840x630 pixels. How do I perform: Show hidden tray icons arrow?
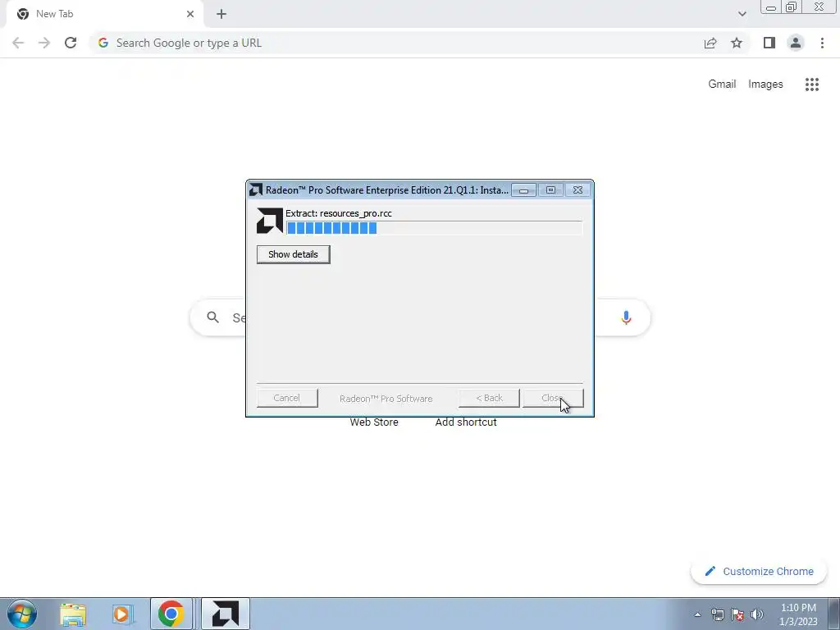point(697,614)
